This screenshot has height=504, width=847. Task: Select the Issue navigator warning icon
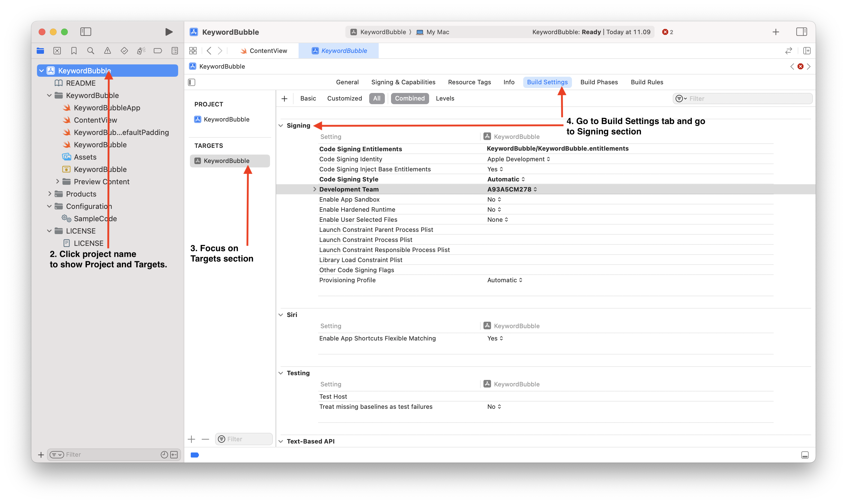tap(107, 50)
